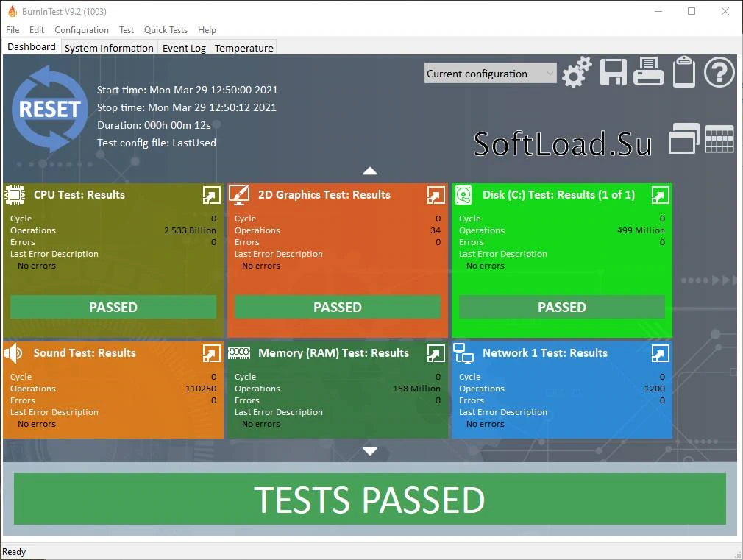Switch to the Event Log tab
743x560 pixels.
[x=184, y=48]
